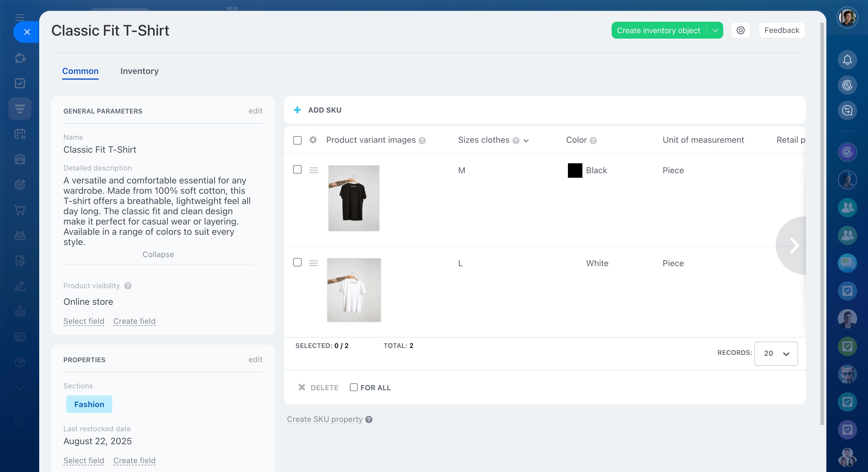Expand the Create inventory object arrow
This screenshot has height=472, width=868.
(715, 30)
